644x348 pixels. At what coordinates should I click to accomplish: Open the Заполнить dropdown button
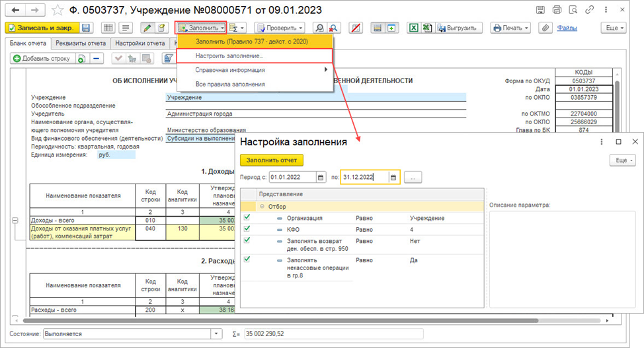[x=201, y=28]
